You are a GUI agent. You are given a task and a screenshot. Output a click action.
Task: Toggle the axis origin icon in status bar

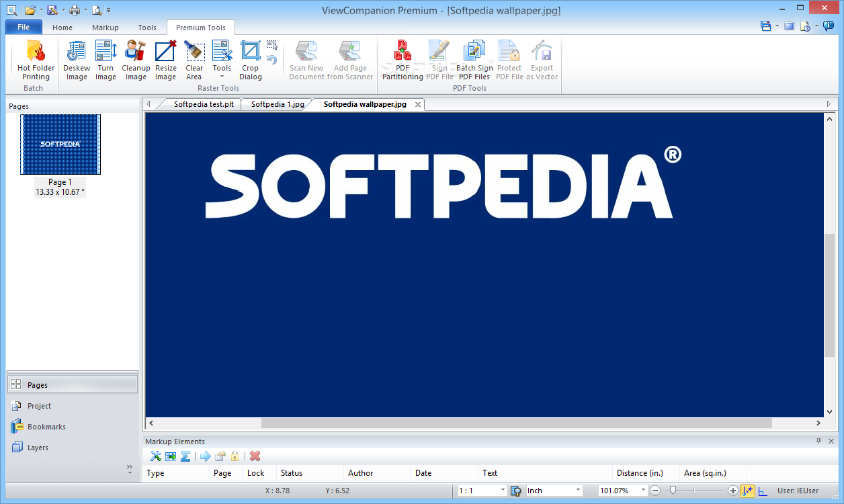tap(763, 491)
